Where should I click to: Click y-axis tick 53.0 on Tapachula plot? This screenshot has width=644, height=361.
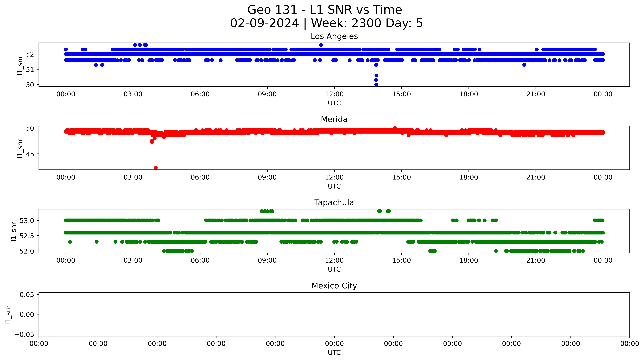click(27, 221)
